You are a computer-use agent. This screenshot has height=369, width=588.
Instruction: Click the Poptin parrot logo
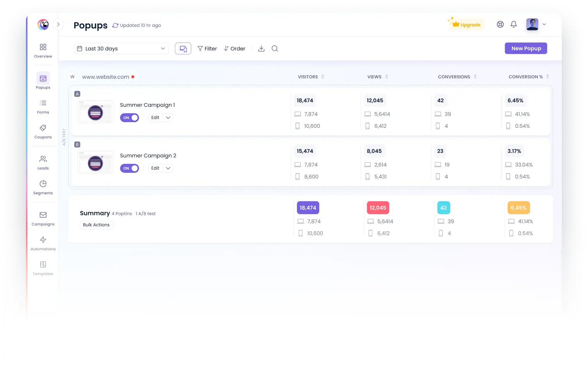coord(43,25)
